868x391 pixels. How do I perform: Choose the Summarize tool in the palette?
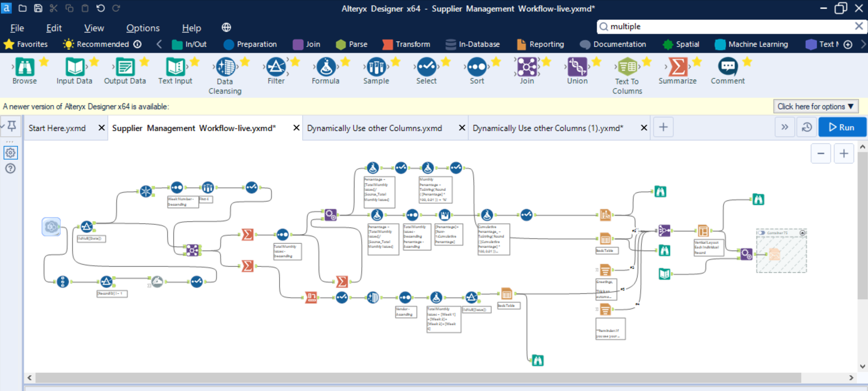point(677,72)
